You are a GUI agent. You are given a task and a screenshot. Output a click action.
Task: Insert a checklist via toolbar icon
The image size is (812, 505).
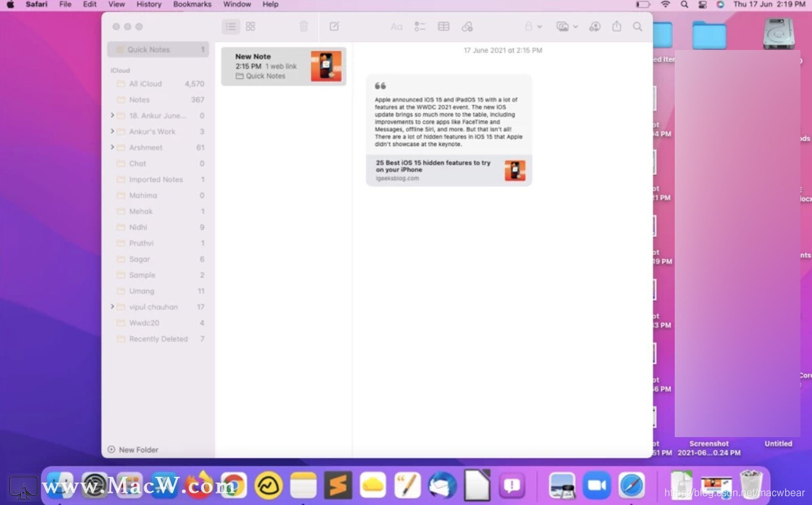point(420,26)
